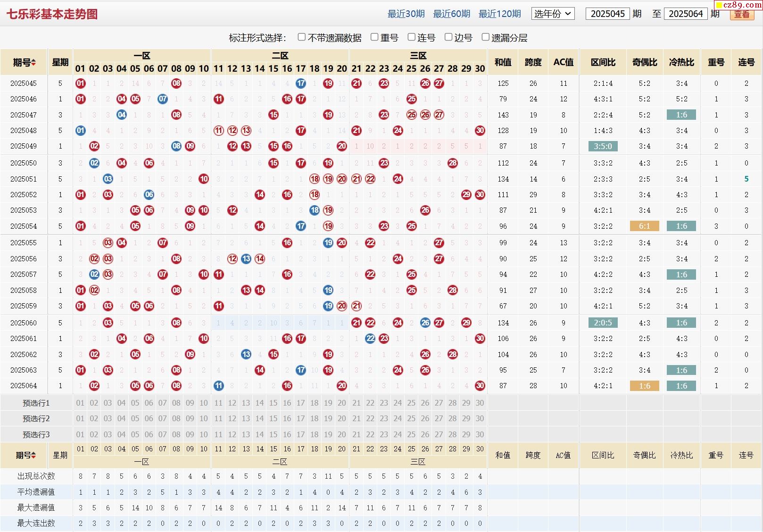Image resolution: width=763 pixels, height=532 pixels.
Task: Click blue ball 06 in row 2025052
Action: [x=149, y=195]
